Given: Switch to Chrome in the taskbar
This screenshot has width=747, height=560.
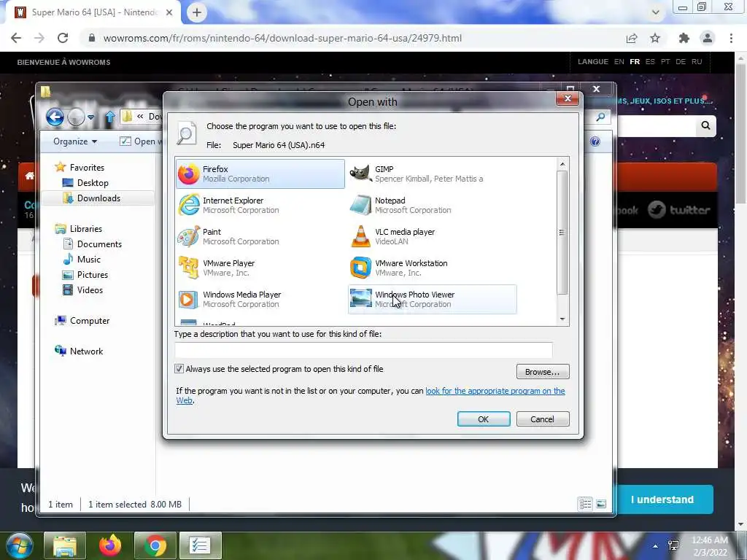Looking at the screenshot, I should pyautogui.click(x=155, y=545).
